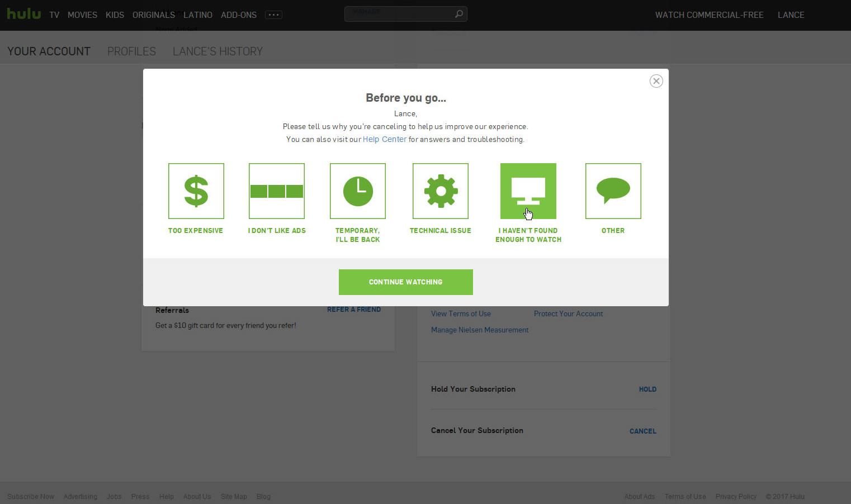Open the Help Center link
This screenshot has height=504, width=851.
point(384,139)
